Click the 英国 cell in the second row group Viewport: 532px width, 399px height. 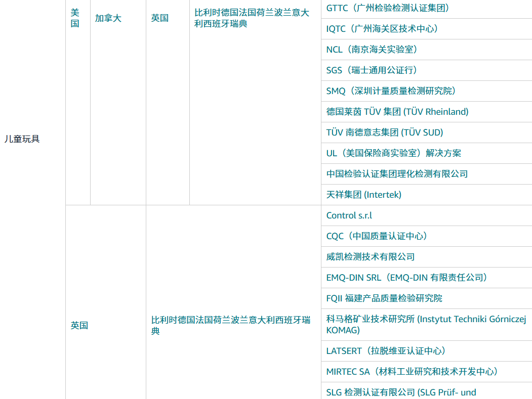[x=79, y=326]
